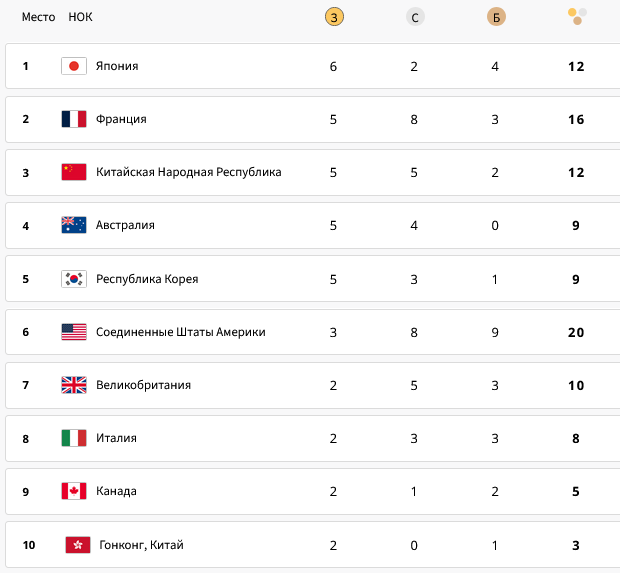Click the Republic of Korea flag
Image resolution: width=620 pixels, height=573 pixels.
click(x=74, y=279)
